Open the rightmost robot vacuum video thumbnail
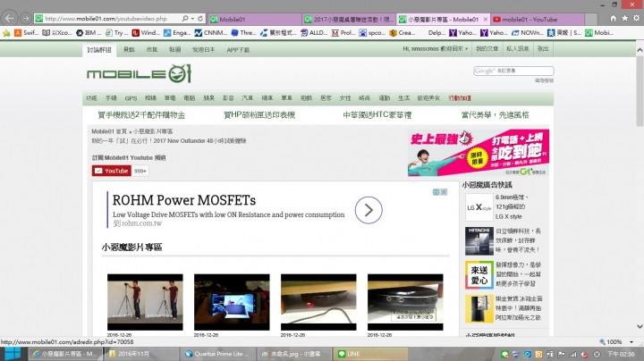This screenshot has width=644, height=361. click(x=405, y=302)
